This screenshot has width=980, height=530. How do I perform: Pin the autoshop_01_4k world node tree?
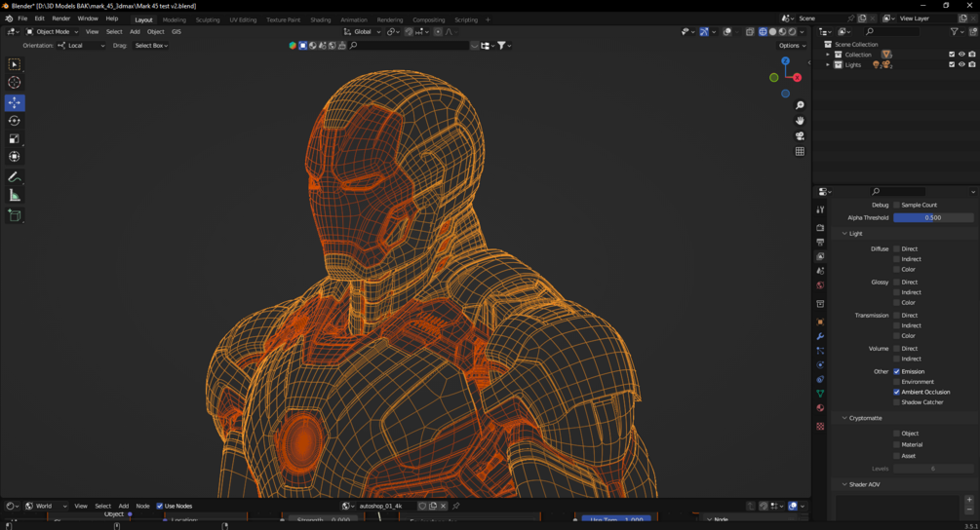(x=455, y=507)
